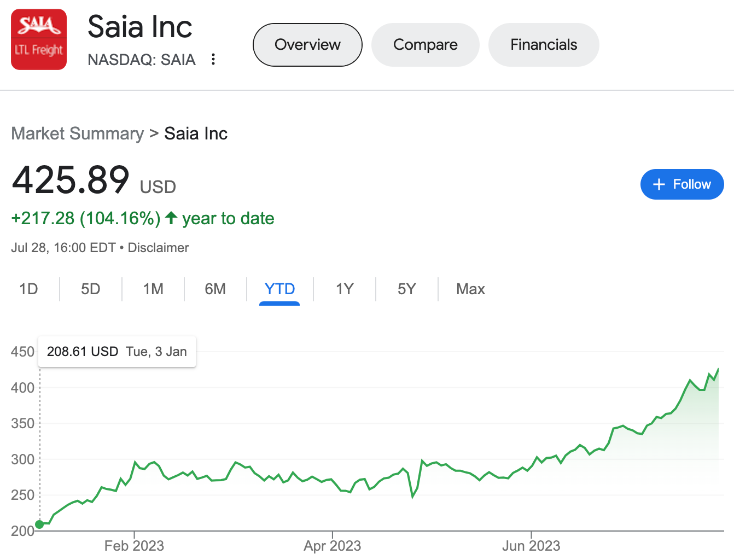Switch to the Compare view
Viewport: 734px width, 560px height.
pyautogui.click(x=426, y=45)
